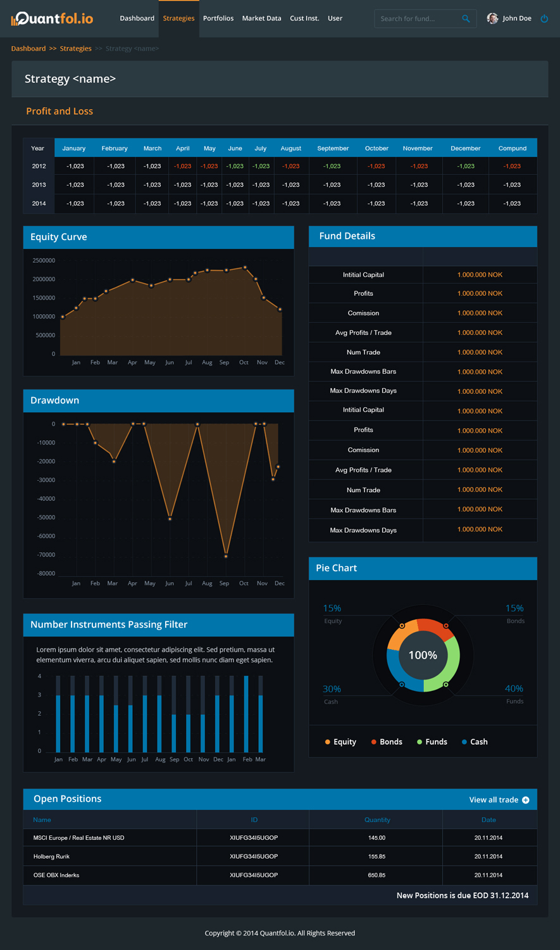
Task: Toggle Funds in pie chart legend
Action: click(x=432, y=742)
